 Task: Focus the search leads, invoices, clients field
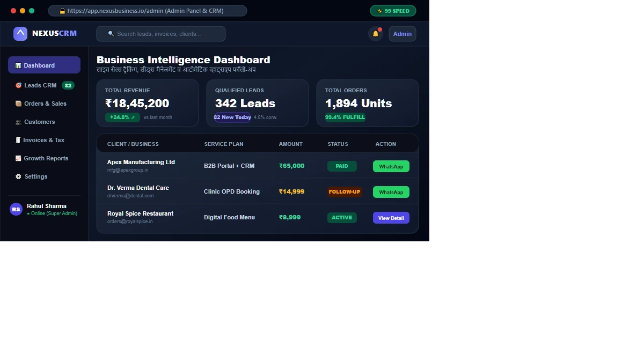point(161,34)
